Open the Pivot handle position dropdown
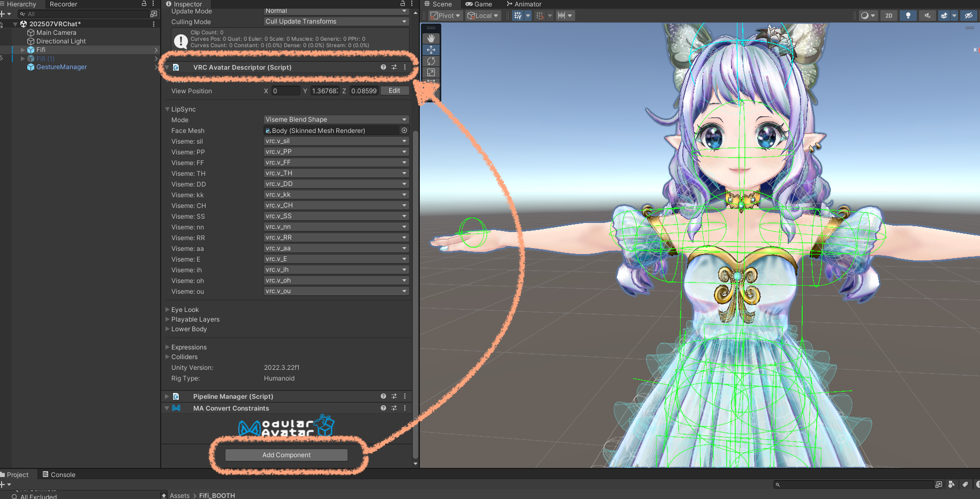 (x=446, y=16)
